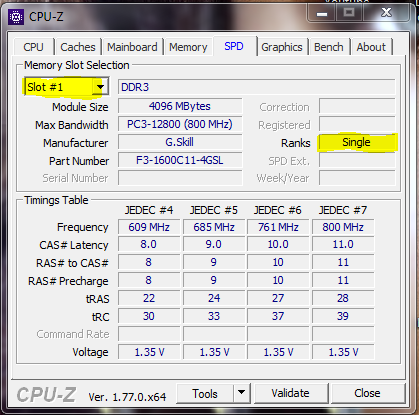Click the Close button
419x415 pixels.
[367, 393]
